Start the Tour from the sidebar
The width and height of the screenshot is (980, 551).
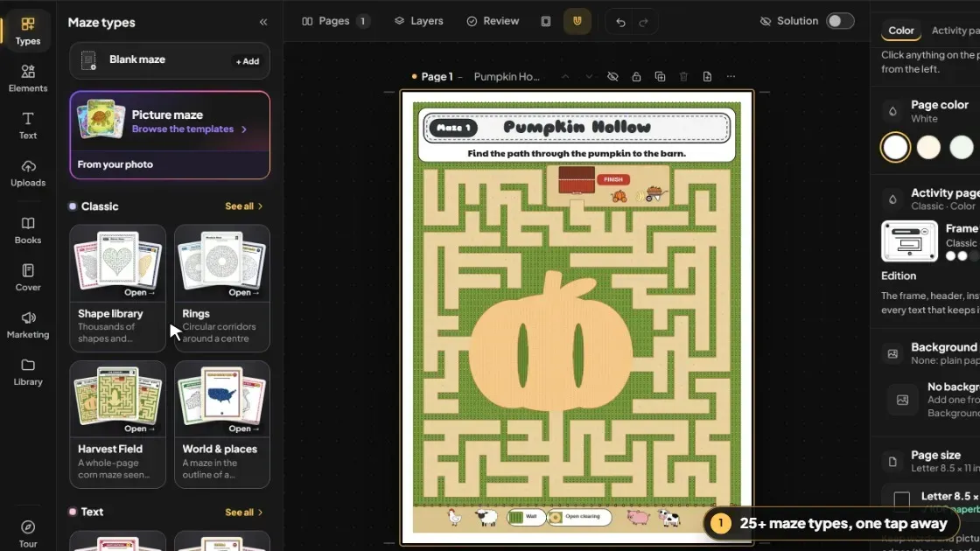click(x=27, y=534)
